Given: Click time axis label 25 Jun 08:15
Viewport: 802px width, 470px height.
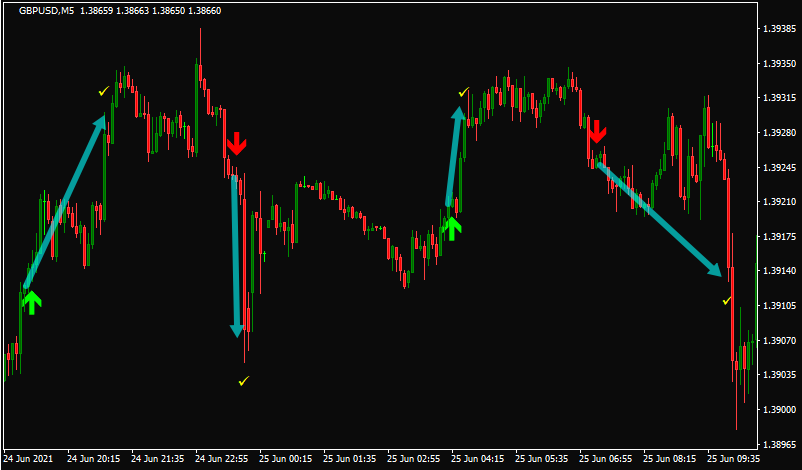Looking at the screenshot, I should point(669,459).
